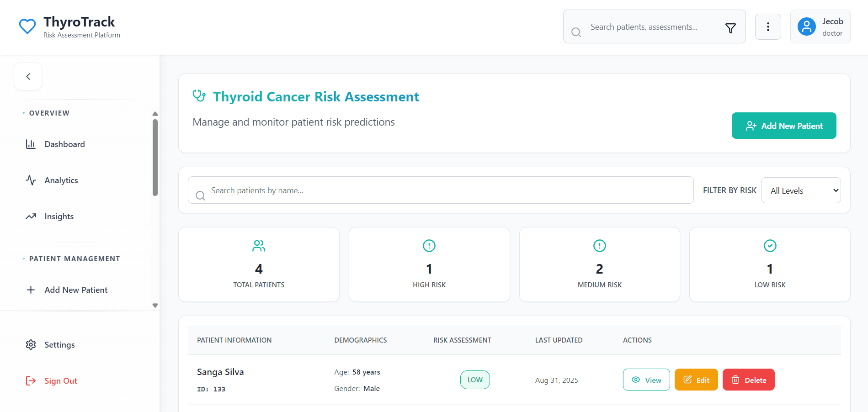Click the Settings gear icon
Viewport: 868px width, 412px height.
coord(30,344)
